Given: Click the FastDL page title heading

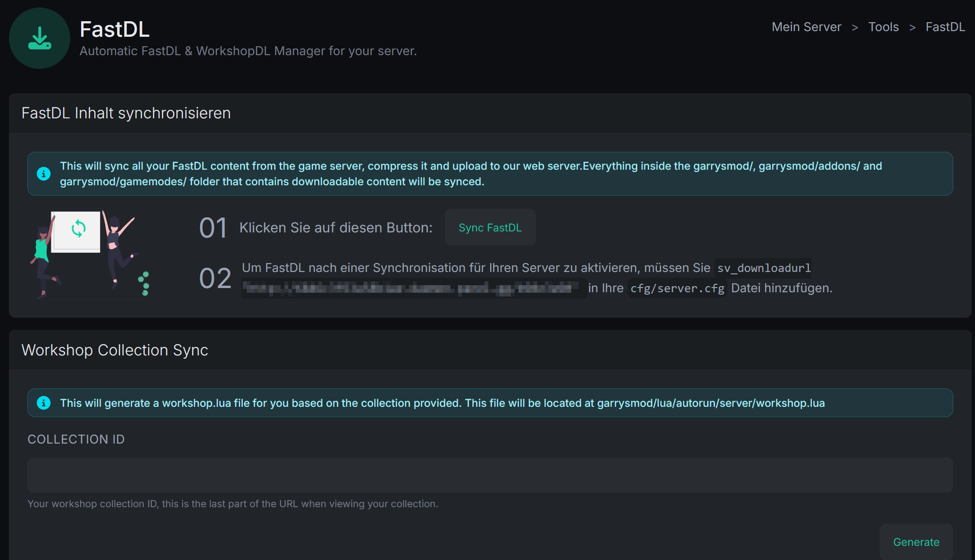Looking at the screenshot, I should point(115,29).
